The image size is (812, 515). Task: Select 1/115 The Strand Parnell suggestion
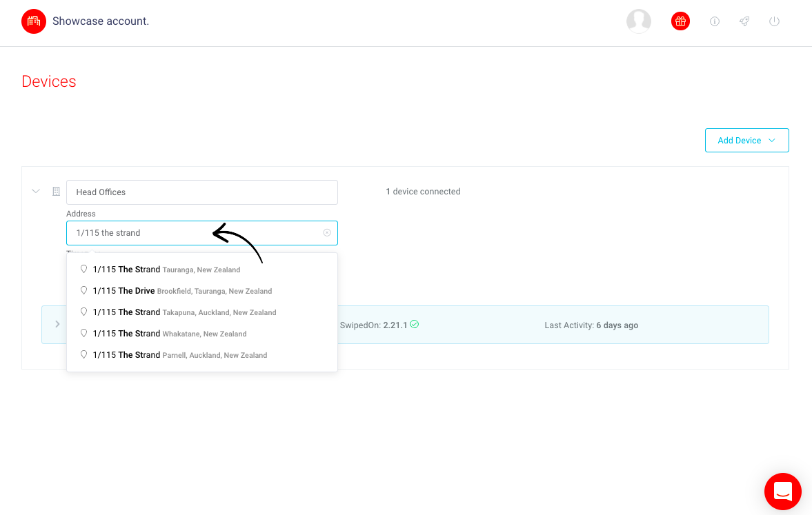pos(202,355)
